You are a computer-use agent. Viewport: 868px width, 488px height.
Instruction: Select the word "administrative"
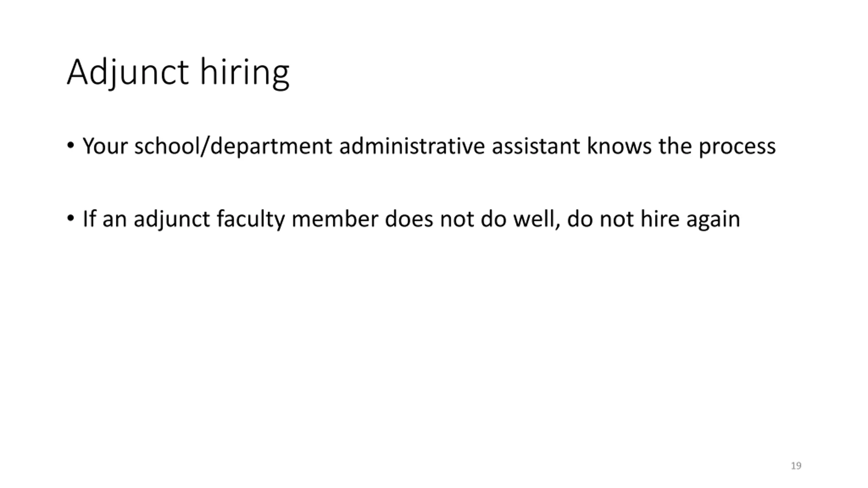(x=412, y=146)
